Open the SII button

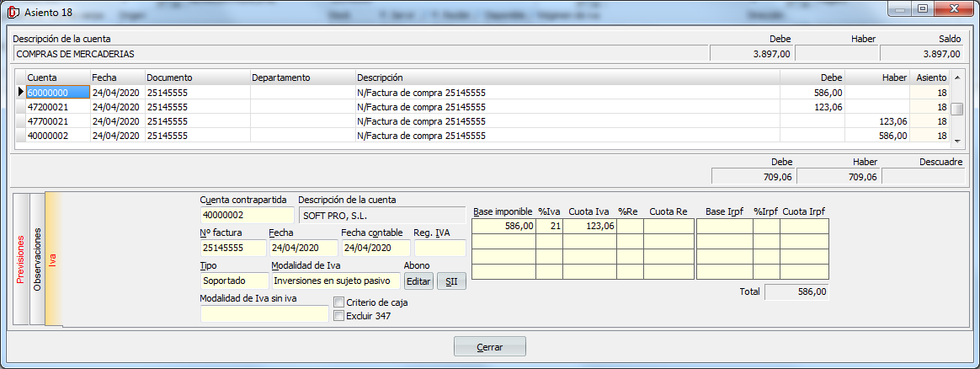click(x=452, y=281)
